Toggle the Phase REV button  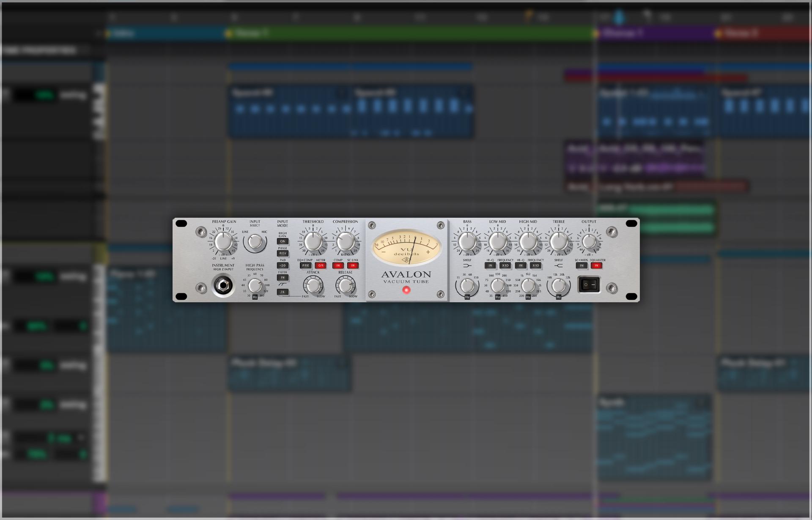283,253
